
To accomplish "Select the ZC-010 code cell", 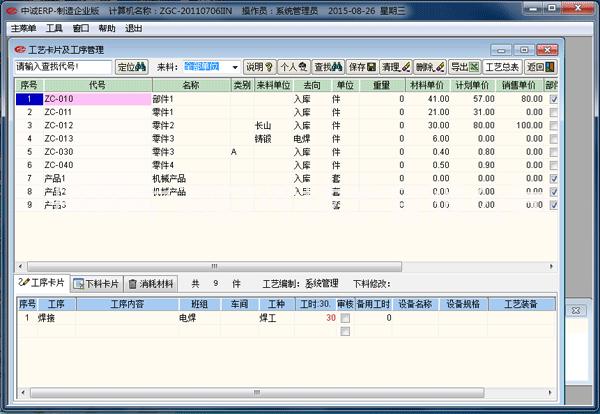I will pyautogui.click(x=98, y=99).
